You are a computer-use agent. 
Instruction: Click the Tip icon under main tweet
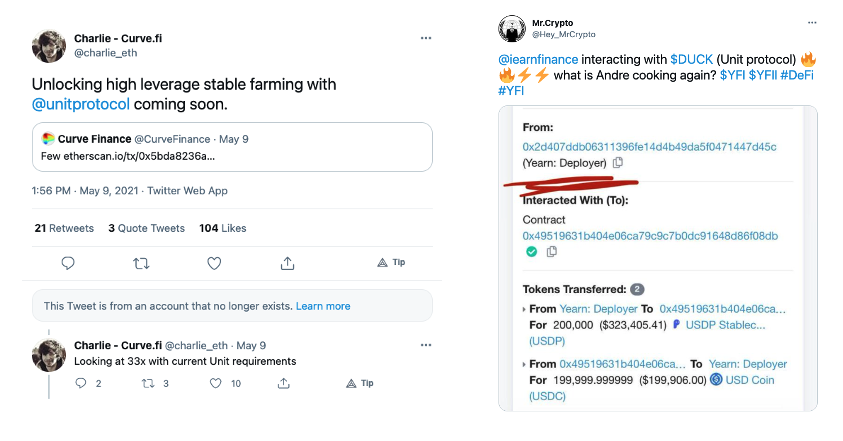390,263
